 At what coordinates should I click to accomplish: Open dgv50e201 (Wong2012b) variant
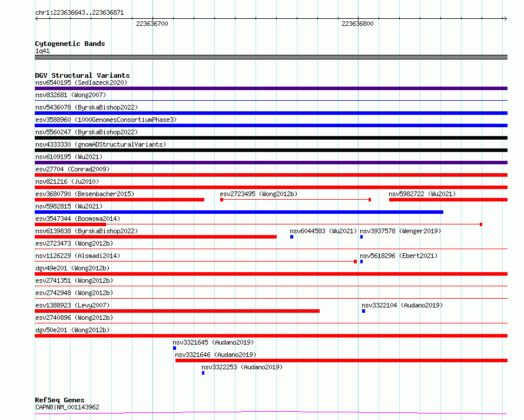(72, 330)
